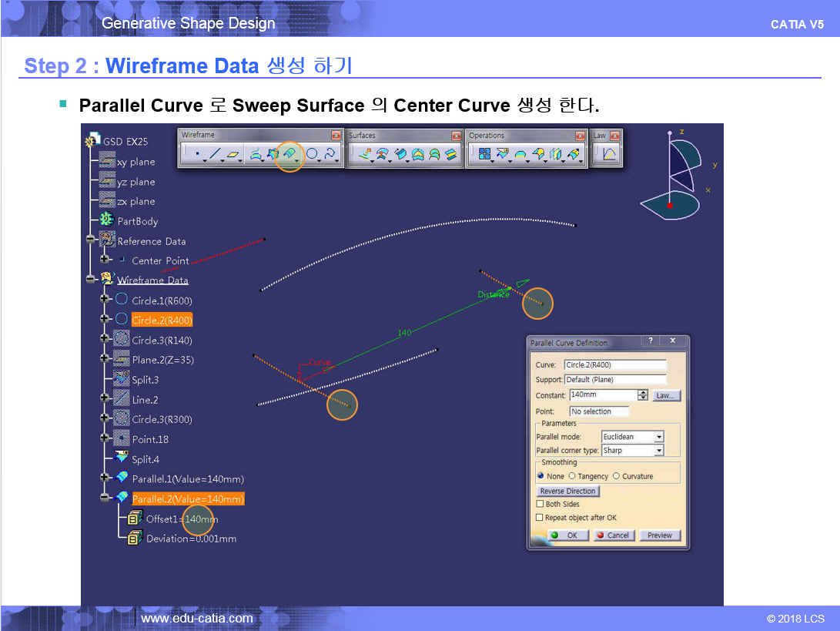Select the Circle tool in Wireframe toolbar
Screen dimensions: 840x631
pos(313,154)
